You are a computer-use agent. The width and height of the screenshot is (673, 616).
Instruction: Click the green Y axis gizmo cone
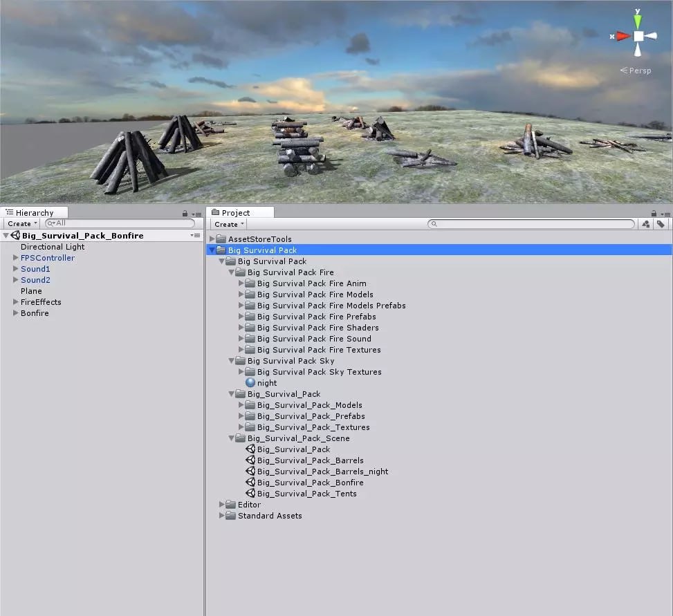637,21
